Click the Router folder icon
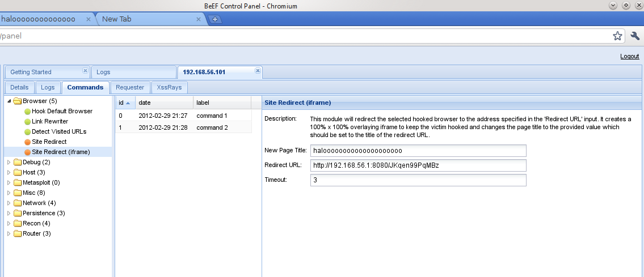The image size is (644, 277). click(17, 234)
